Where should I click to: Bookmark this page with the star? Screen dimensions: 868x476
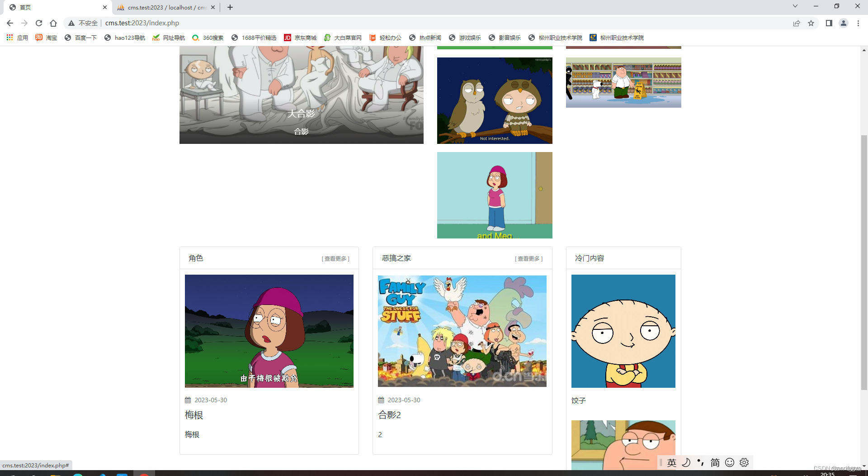click(811, 23)
